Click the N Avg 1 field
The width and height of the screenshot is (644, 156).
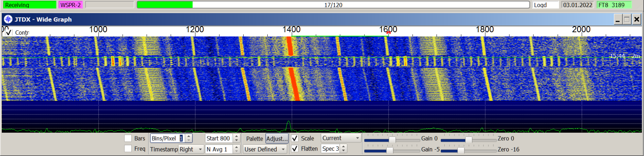[219, 149]
